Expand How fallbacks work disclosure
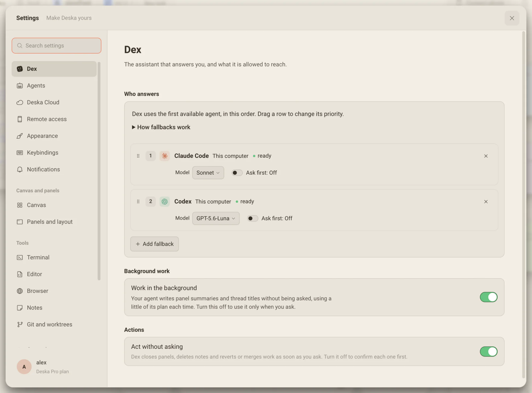 pos(161,127)
